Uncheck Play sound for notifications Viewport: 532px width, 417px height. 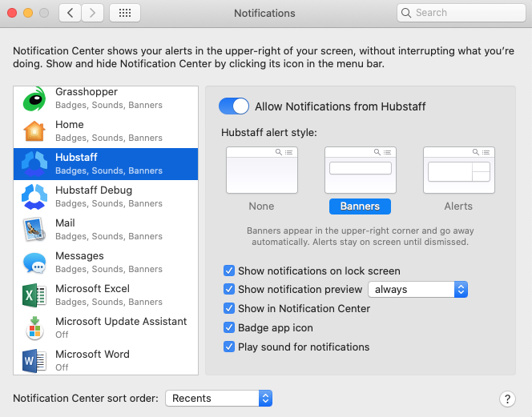tap(229, 347)
